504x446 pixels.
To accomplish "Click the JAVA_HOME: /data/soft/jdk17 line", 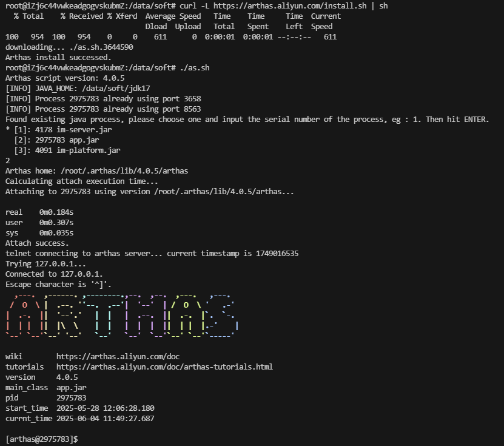I will tap(78, 88).
